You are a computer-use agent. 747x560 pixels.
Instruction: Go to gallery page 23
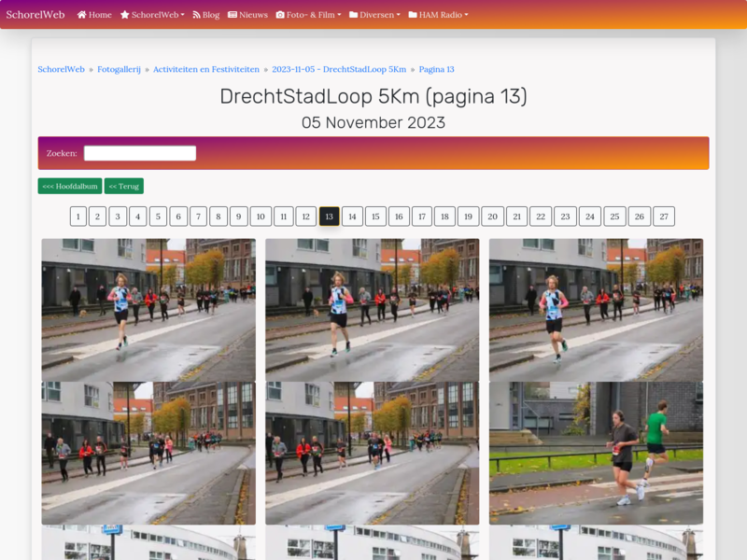point(565,217)
